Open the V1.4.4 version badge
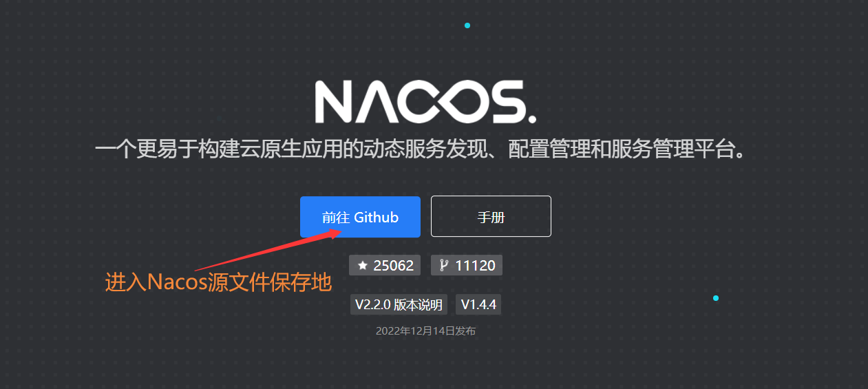This screenshot has height=389, width=868. 478,304
